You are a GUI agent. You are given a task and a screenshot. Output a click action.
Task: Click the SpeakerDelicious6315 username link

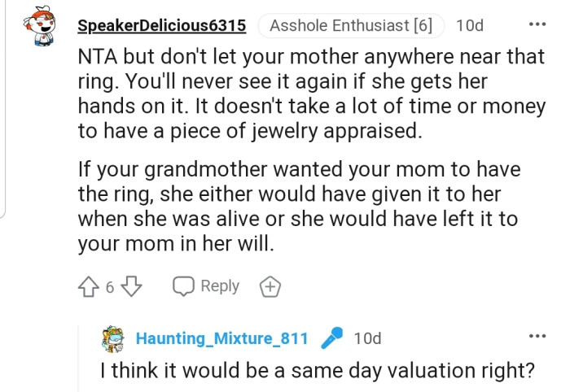coord(161,26)
